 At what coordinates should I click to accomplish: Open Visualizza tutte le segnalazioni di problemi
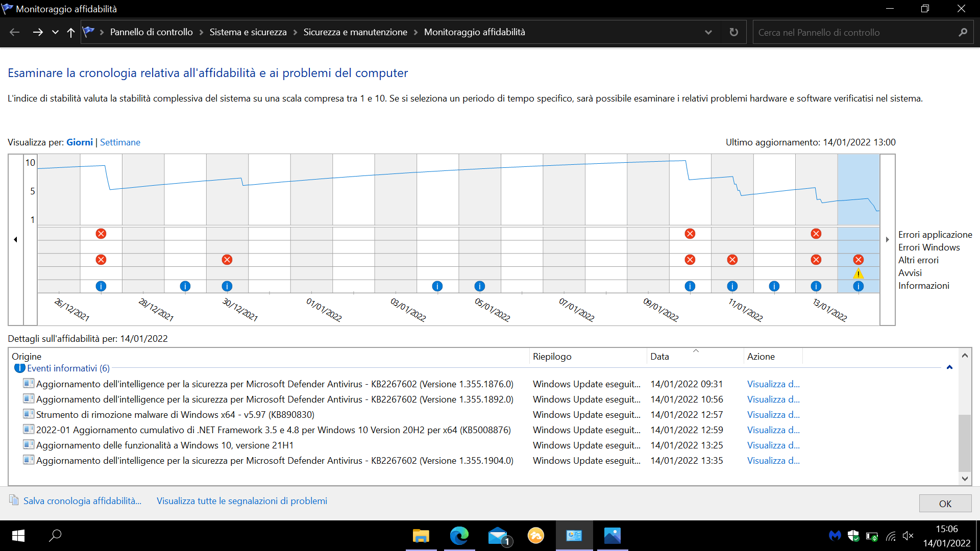pos(242,501)
